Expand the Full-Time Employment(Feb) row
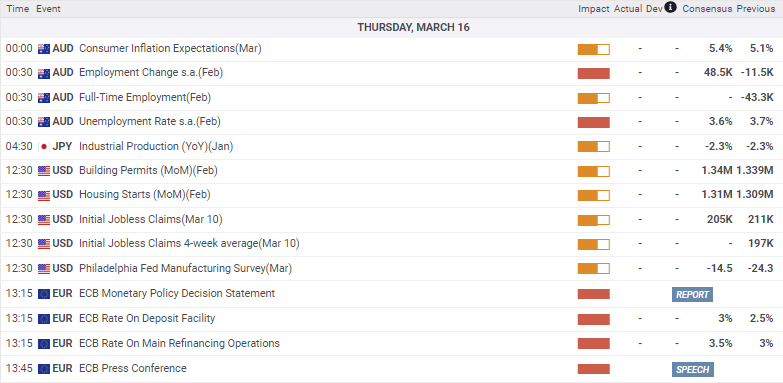Screen dimensions: 783x383 click(392, 98)
